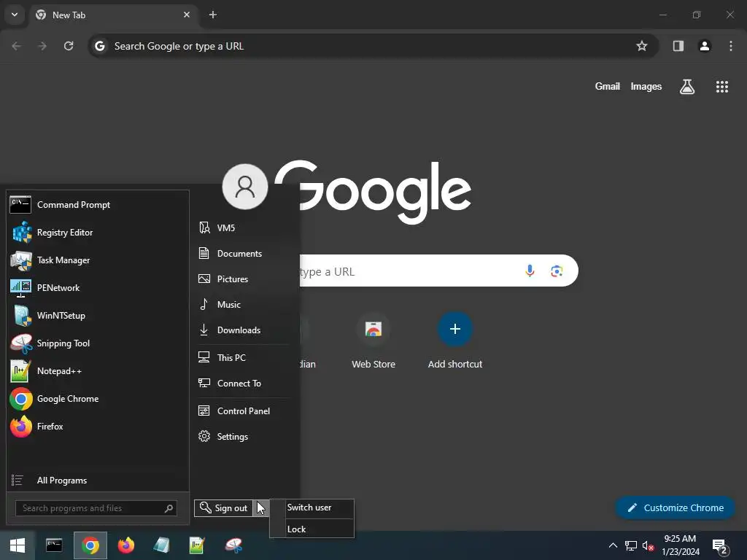The width and height of the screenshot is (747, 560).
Task: Open Chrome three-dot menu
Action: click(731, 46)
